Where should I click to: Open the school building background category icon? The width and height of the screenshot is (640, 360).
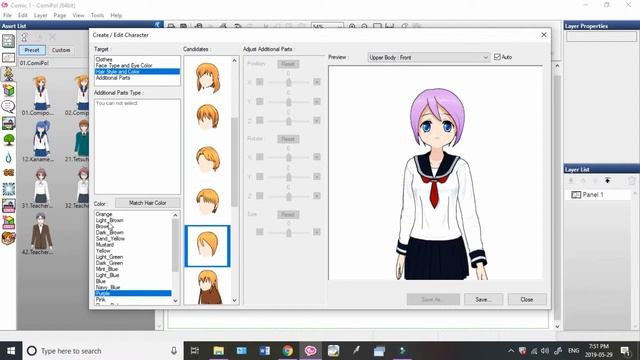[x=8, y=123]
